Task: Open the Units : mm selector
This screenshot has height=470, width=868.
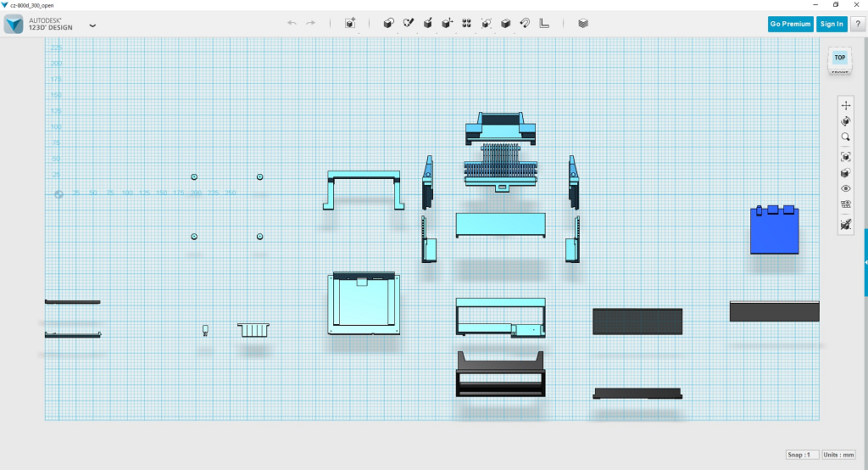Action: 839,455
